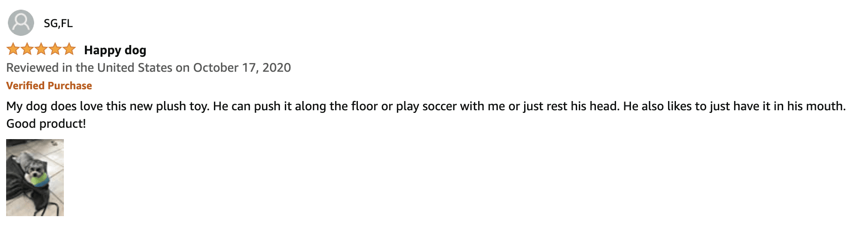Click the word "soccer" in the review

[439, 106]
